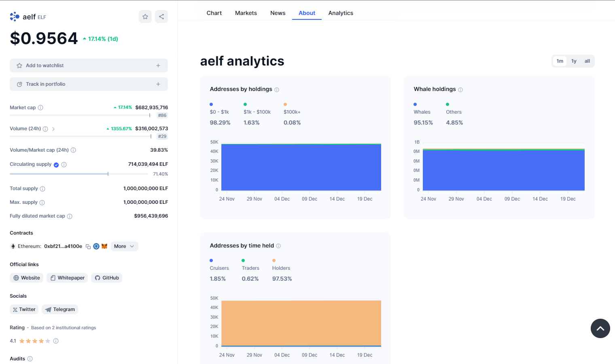Click the share icon button
Viewport: 615px width, 364px height.
click(x=161, y=17)
